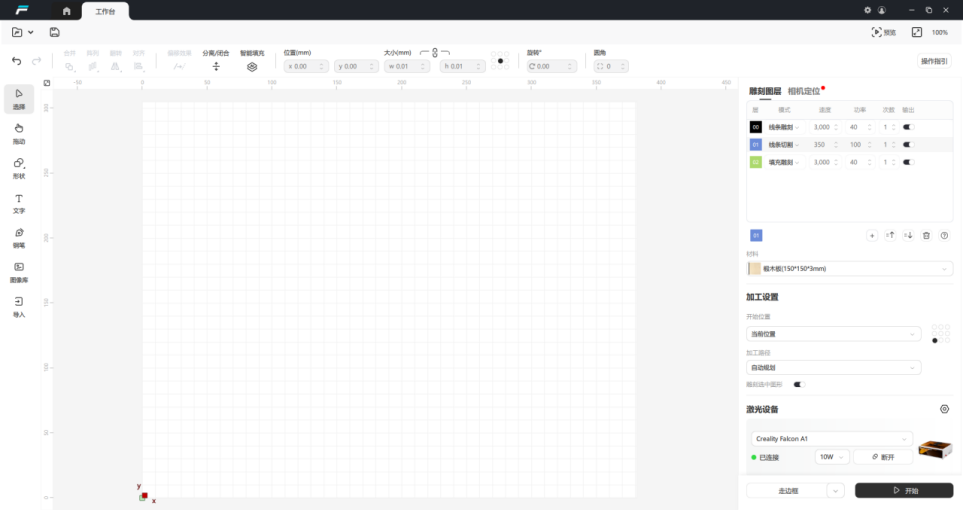
Task: Open laser device settings hexagon icon
Action: tap(944, 409)
